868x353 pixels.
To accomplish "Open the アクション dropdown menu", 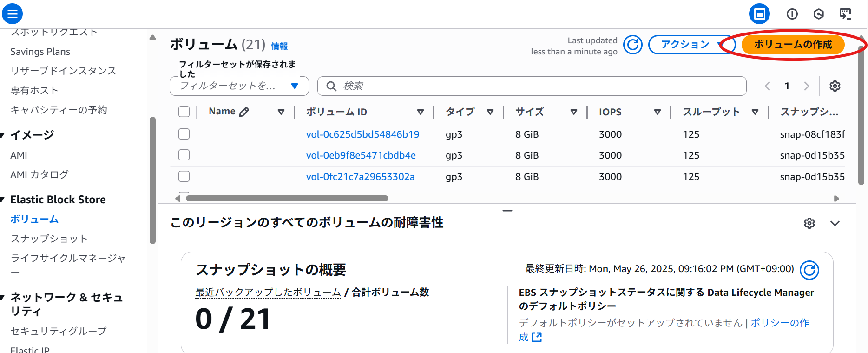I will [x=691, y=45].
